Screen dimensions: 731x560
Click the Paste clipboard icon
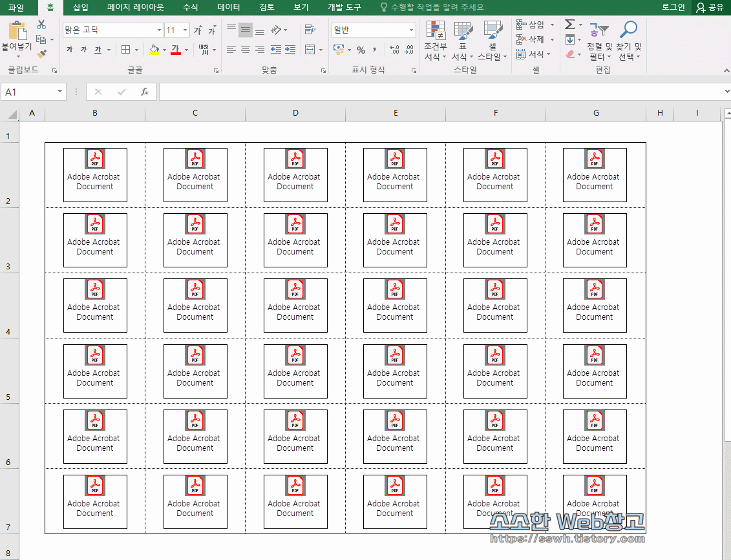coord(17,30)
